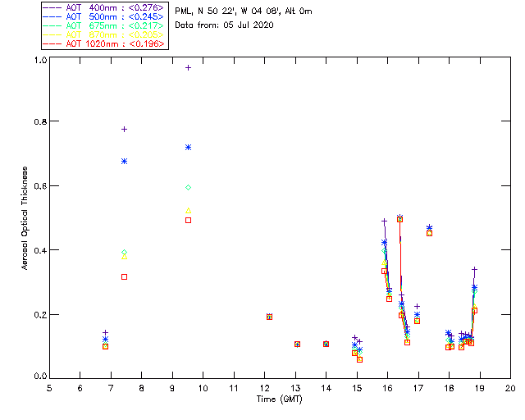Click the 'Data from: 05 Jul 2020' text
The width and height of the screenshot is (525, 420).
(224, 25)
